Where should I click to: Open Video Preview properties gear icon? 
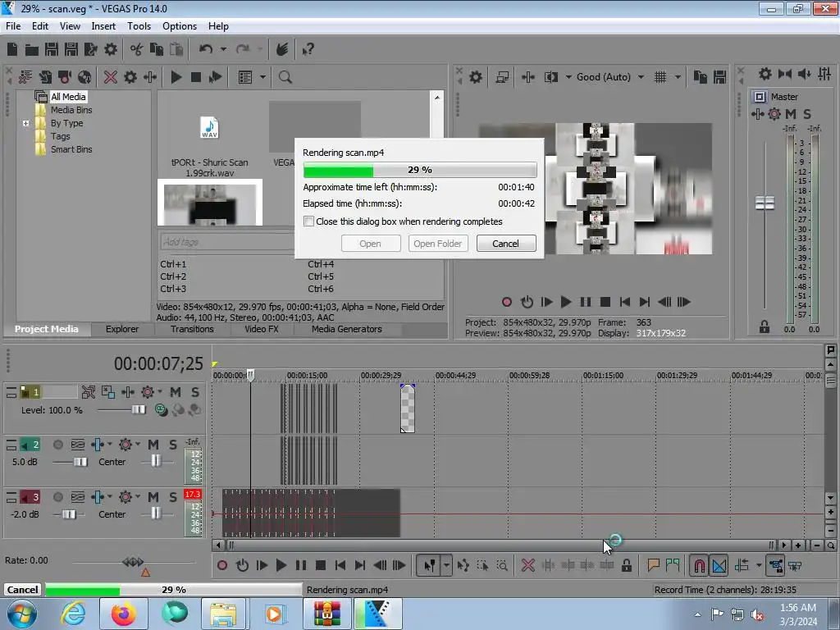(x=476, y=77)
